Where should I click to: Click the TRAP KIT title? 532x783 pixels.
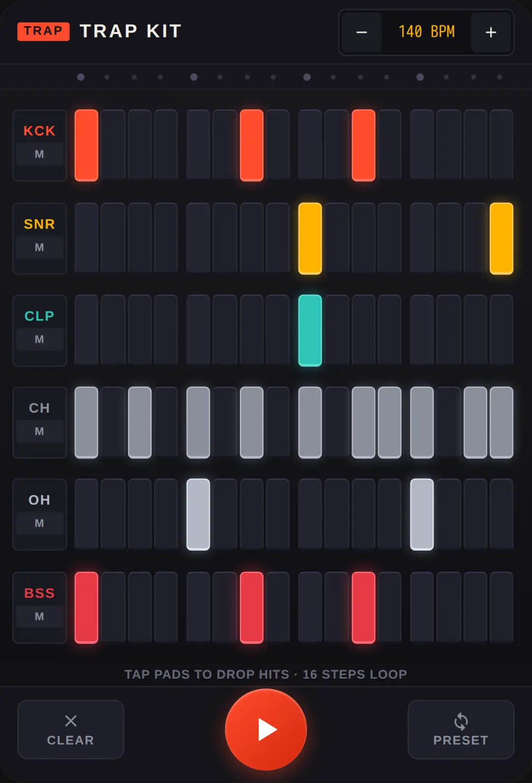point(131,31)
